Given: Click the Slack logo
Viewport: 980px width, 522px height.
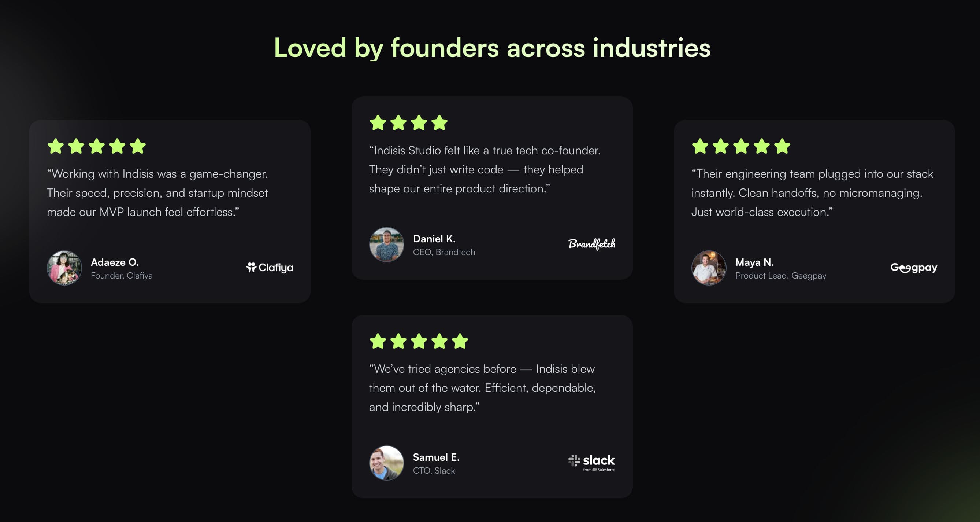Looking at the screenshot, I should point(591,462).
